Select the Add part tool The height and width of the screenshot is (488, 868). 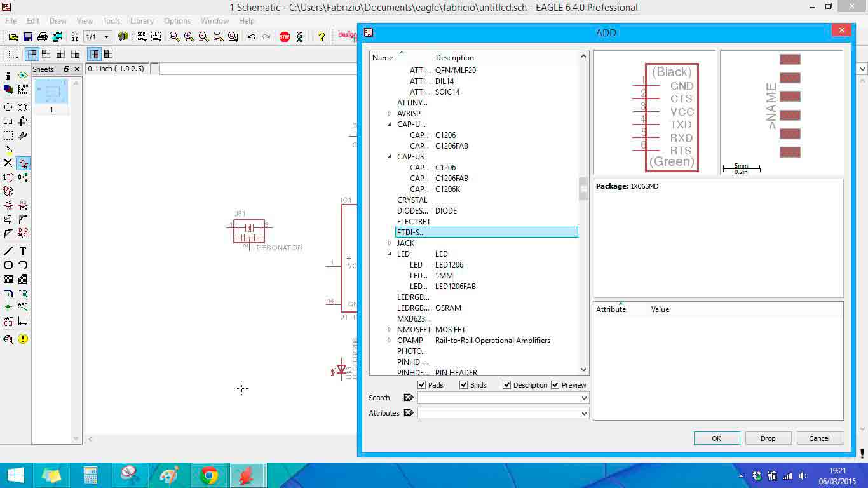(23, 163)
